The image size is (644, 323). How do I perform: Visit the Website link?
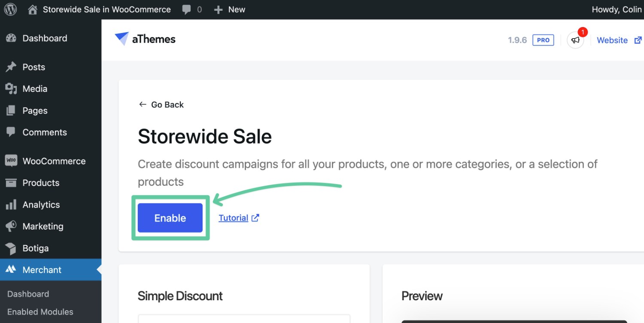click(612, 40)
